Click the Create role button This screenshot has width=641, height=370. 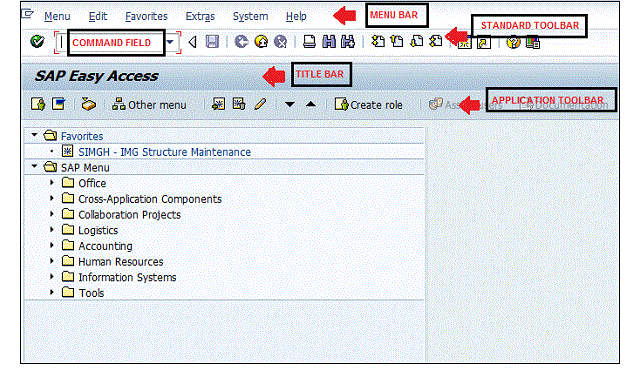368,105
